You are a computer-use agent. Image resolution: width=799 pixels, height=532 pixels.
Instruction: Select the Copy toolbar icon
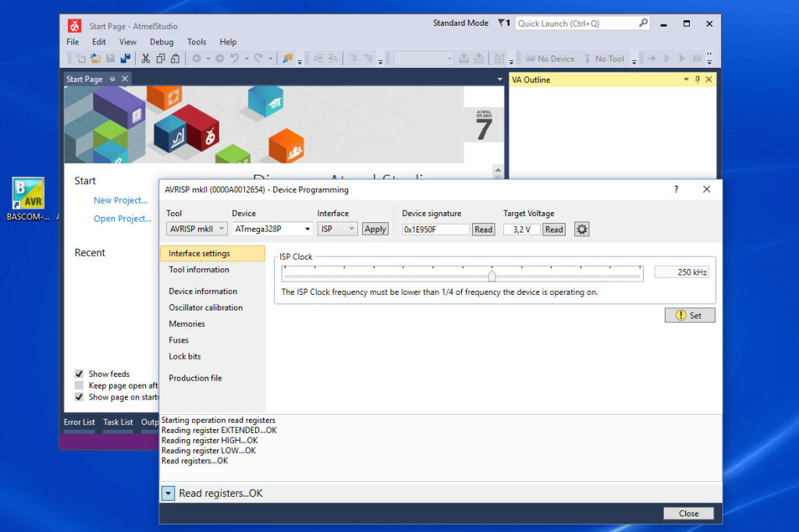tap(162, 59)
